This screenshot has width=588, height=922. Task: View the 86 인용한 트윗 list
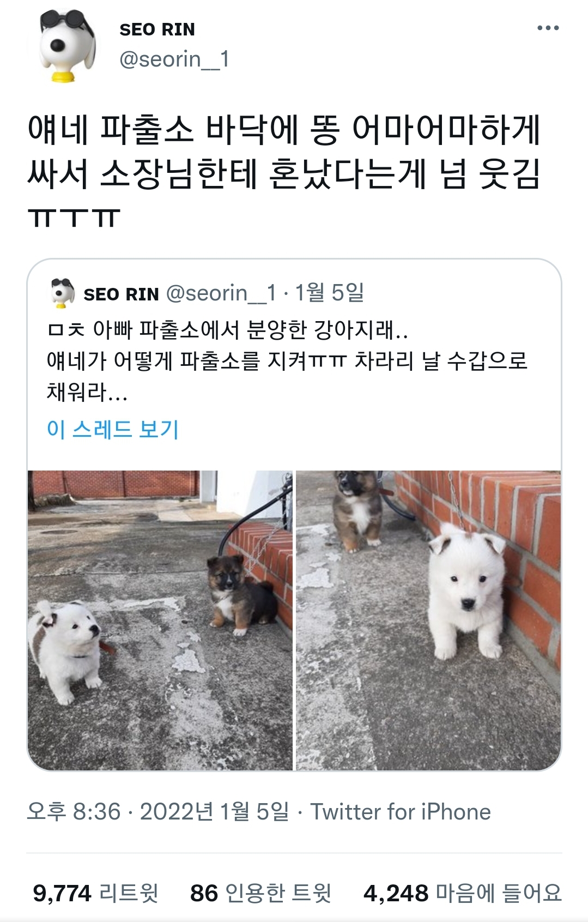tap(260, 893)
